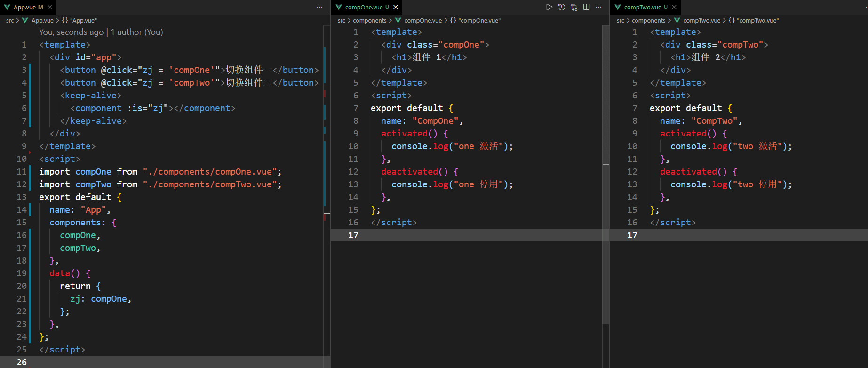868x368 pixels.
Task: Click '<div id="app">' in App.vue
Action: (86, 57)
